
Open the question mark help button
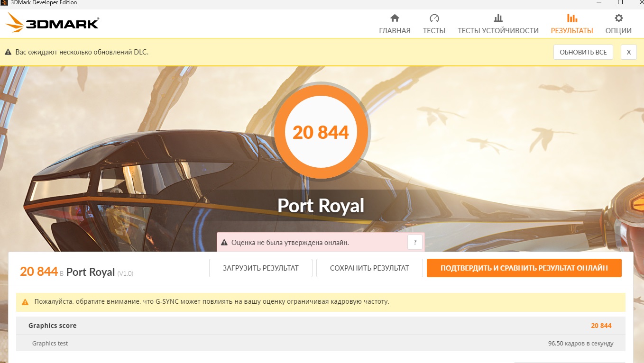(415, 242)
